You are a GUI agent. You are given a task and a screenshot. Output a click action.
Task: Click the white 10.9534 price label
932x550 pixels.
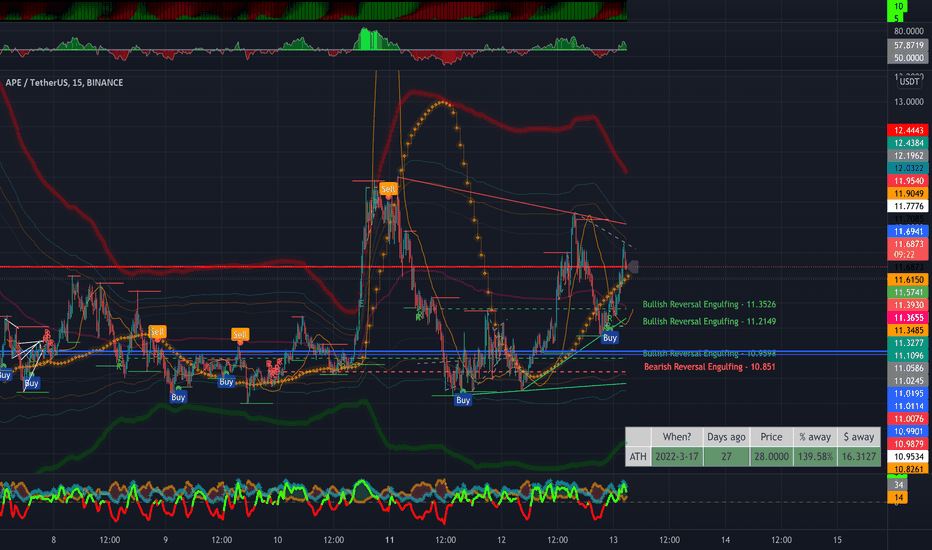click(908, 457)
